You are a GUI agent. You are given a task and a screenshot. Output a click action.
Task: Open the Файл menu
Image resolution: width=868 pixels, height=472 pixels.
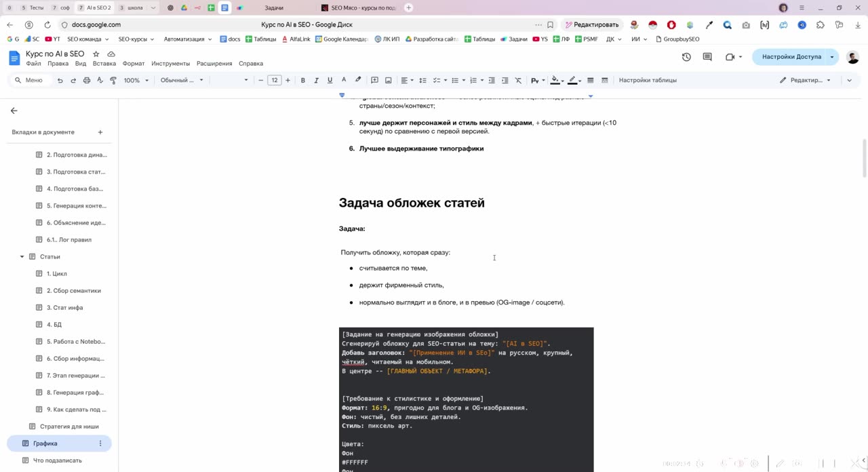(33, 64)
